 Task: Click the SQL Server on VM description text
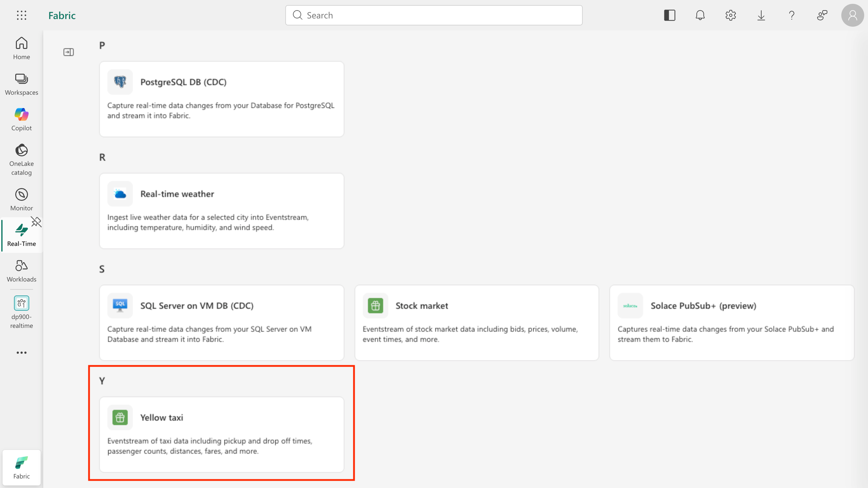[209, 334]
